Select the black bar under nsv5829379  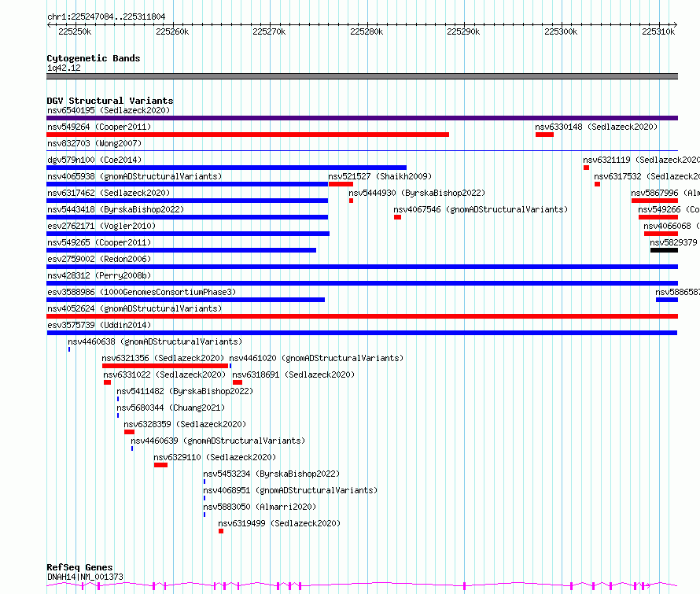[x=665, y=250]
